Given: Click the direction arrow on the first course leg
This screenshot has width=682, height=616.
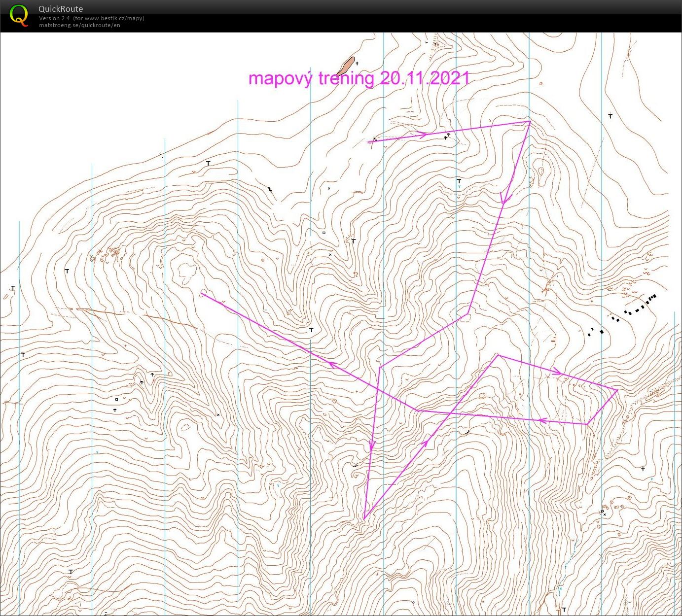Looking at the screenshot, I should coord(422,135).
